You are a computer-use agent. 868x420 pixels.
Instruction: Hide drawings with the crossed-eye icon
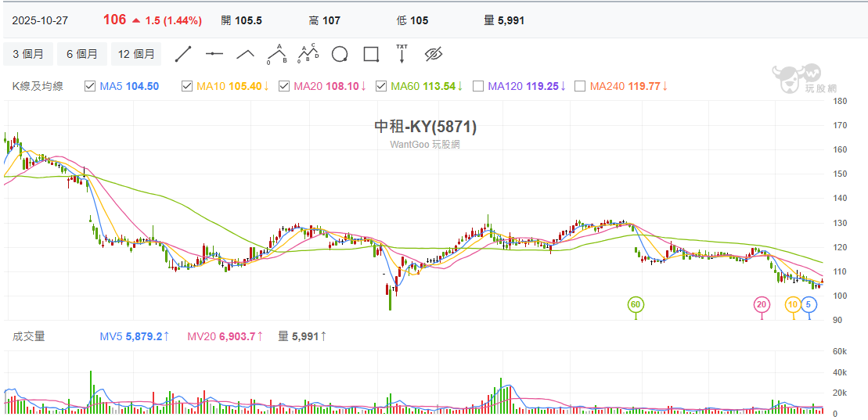pos(434,54)
